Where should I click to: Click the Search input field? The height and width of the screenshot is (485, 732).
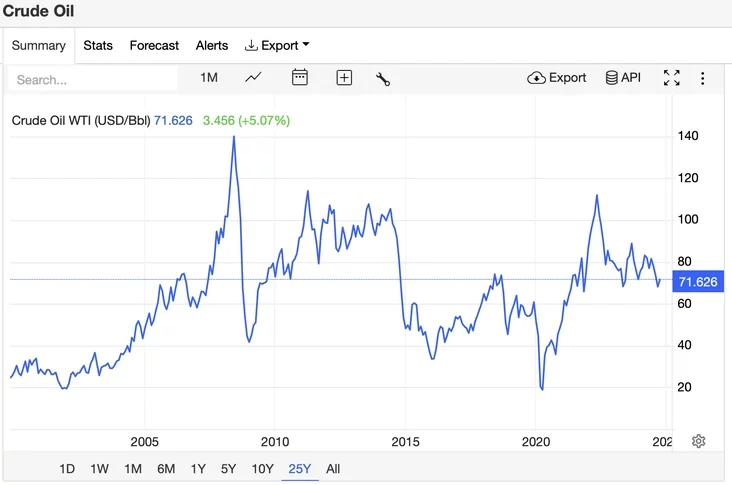click(93, 79)
